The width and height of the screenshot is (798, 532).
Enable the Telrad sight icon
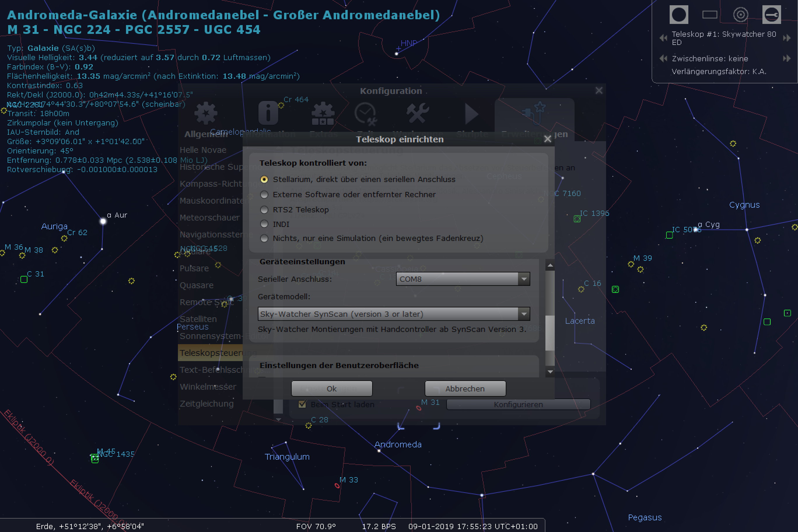(x=741, y=15)
